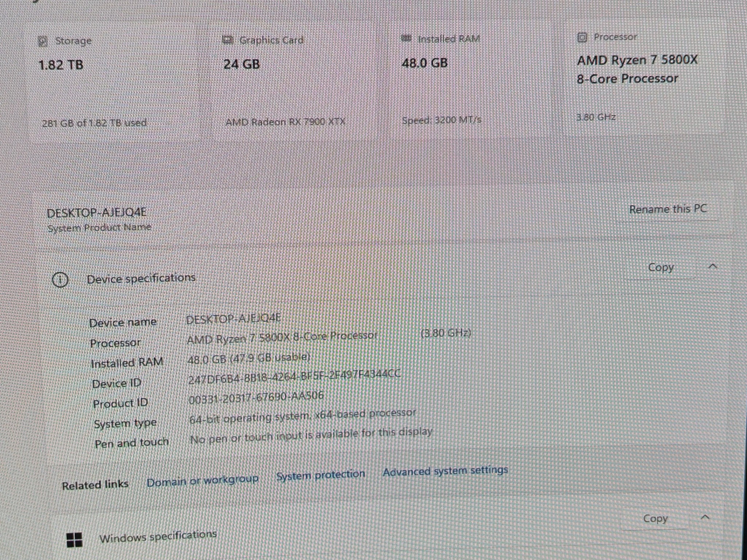Click the Storage drive icon
This screenshot has width=747, height=560.
click(43, 41)
